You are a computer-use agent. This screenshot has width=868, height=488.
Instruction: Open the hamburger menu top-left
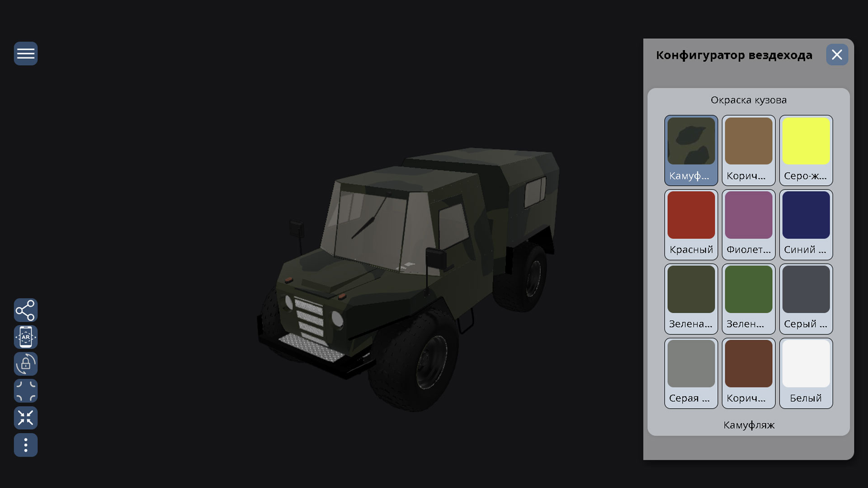point(25,53)
